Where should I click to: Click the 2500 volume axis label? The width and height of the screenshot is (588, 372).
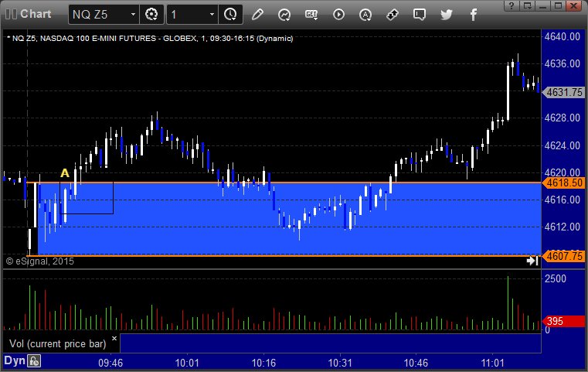tap(556, 279)
